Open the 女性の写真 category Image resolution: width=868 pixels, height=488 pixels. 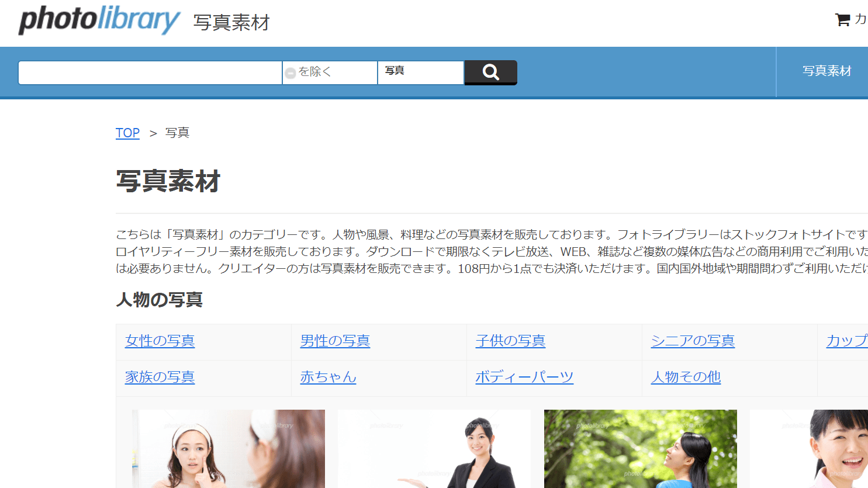pos(160,341)
